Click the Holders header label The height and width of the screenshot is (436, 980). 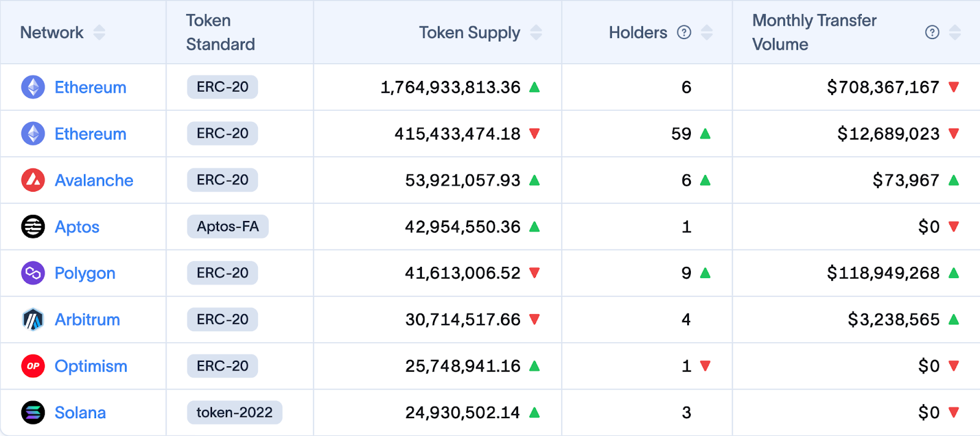pyautogui.click(x=638, y=32)
